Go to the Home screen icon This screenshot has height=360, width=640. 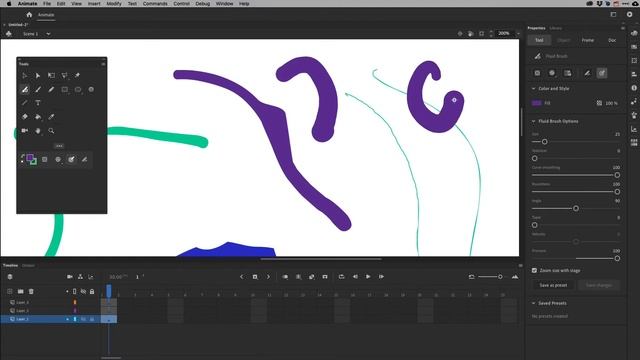tap(29, 15)
